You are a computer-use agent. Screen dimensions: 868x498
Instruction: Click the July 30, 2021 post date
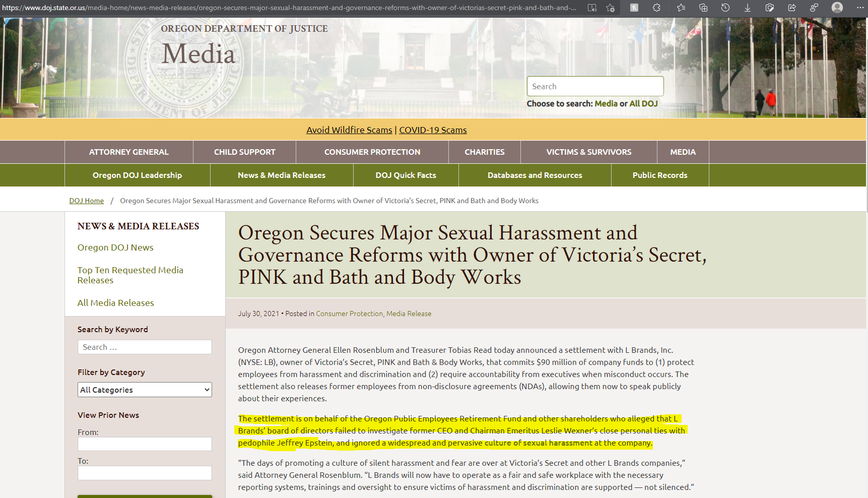coord(258,314)
